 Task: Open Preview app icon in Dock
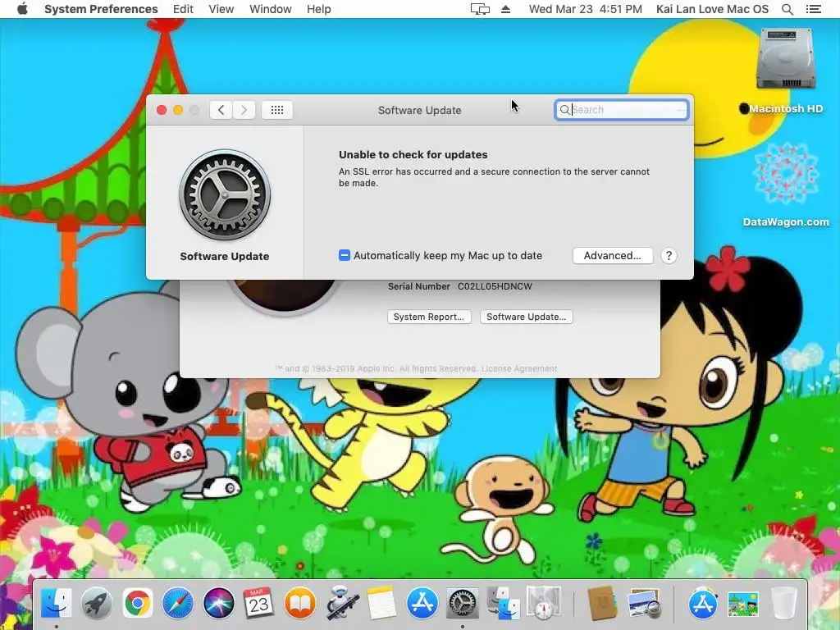point(643,603)
